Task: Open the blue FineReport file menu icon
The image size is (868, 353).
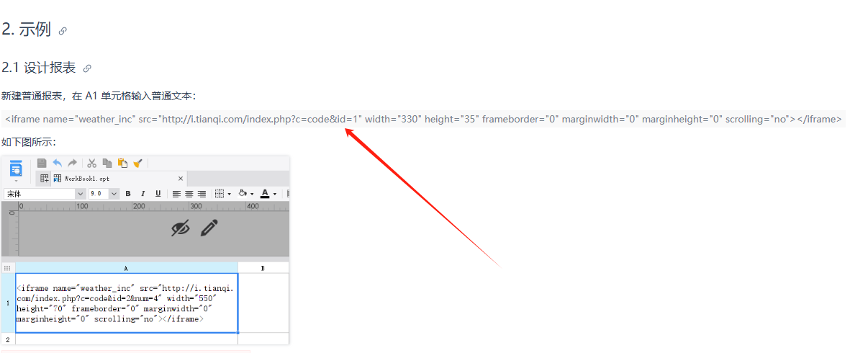Action: point(16,169)
